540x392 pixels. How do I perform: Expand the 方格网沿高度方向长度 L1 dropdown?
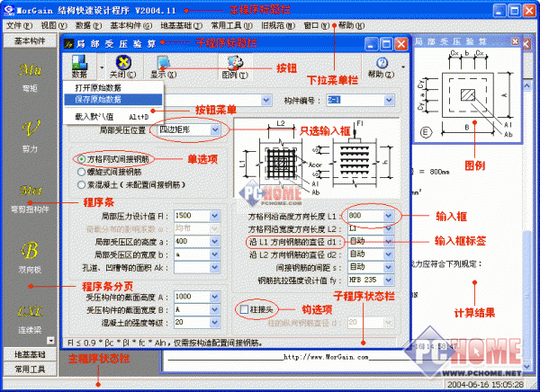tap(389, 216)
